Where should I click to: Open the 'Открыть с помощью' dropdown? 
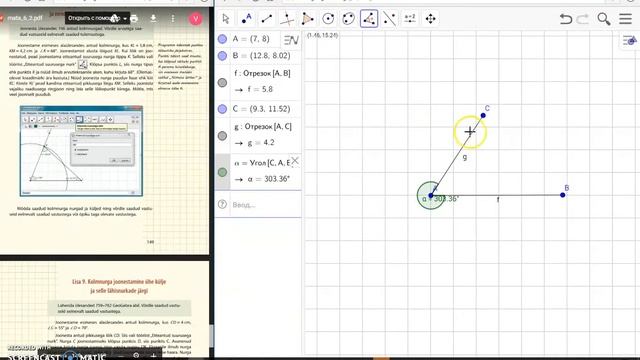tap(97, 18)
